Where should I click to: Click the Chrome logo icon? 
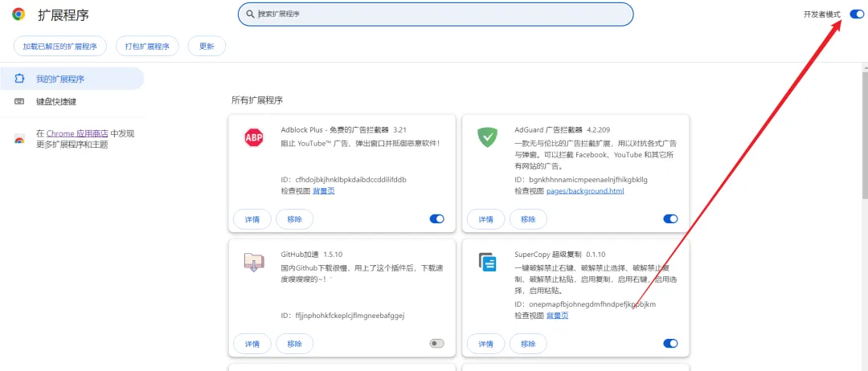coord(18,14)
